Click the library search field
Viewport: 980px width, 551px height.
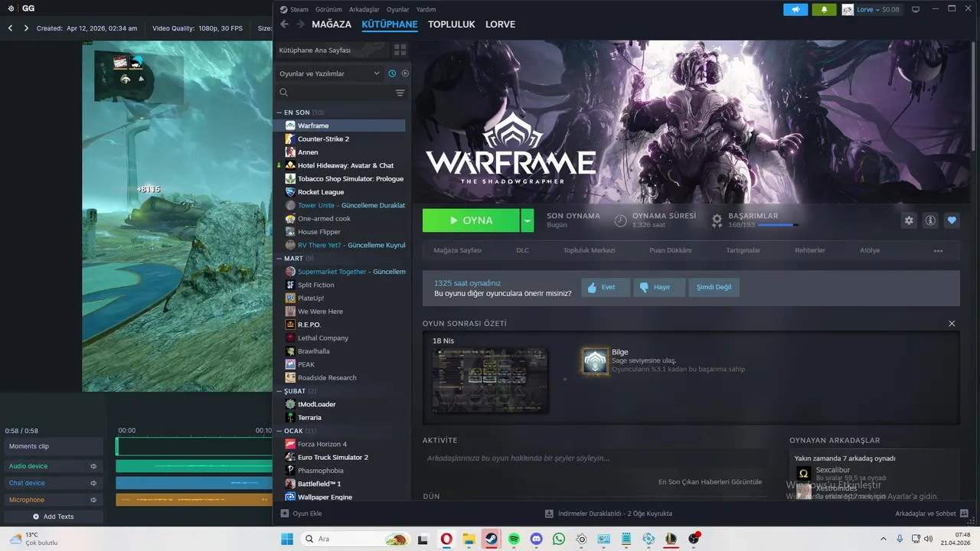(x=337, y=93)
